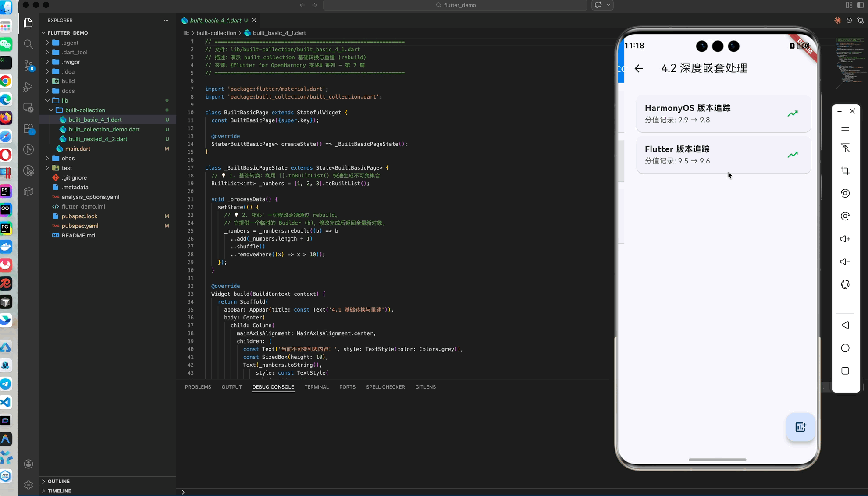The image size is (868, 496).
Task: Switch to the PROBLEMS panel tab
Action: [x=198, y=387]
